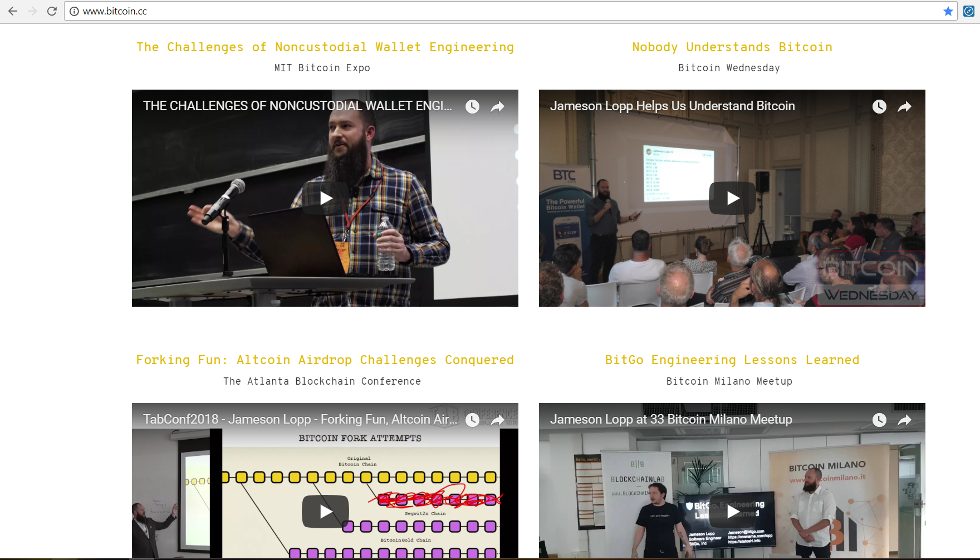Click the blue bookmark star icon
The image size is (980, 560).
pos(948,11)
